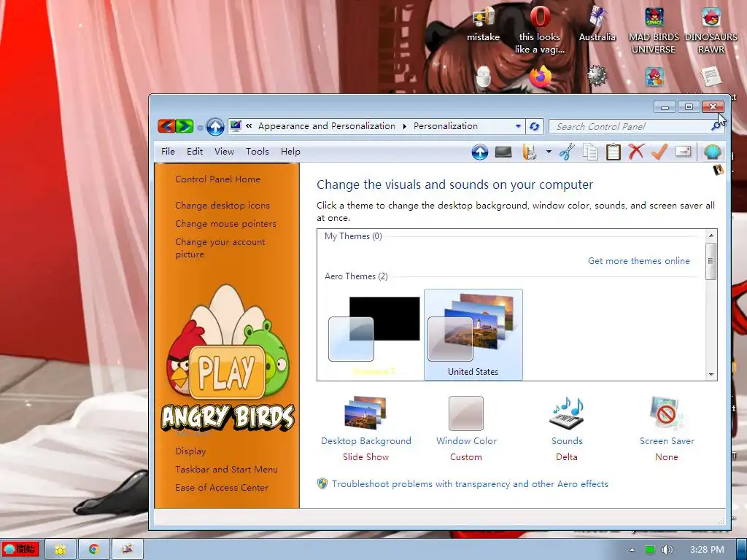Click Change your account picture link

click(x=220, y=248)
